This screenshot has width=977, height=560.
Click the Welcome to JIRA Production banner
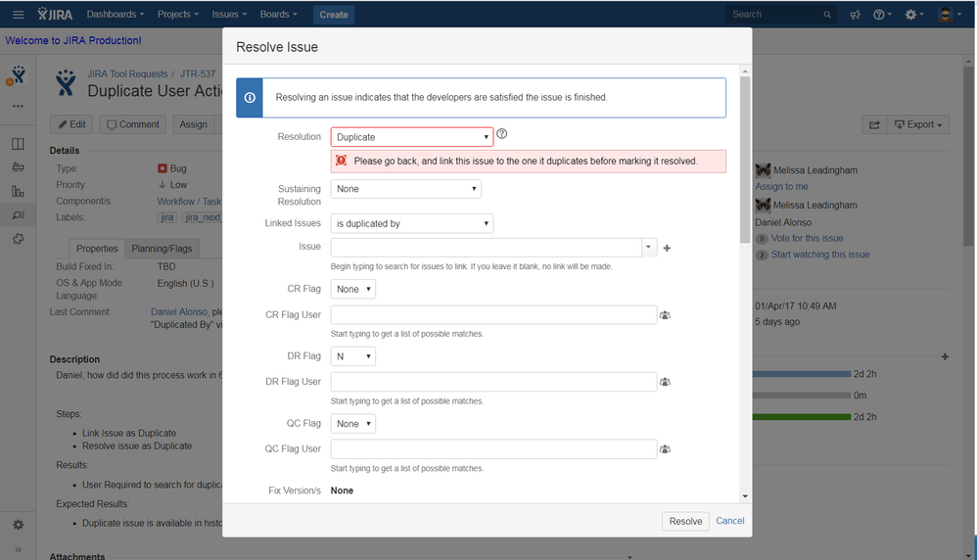point(73,40)
